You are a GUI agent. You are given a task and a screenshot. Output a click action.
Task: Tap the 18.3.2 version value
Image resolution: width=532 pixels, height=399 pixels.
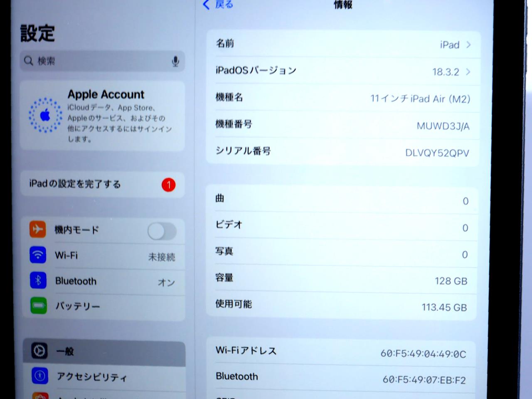coord(446,72)
